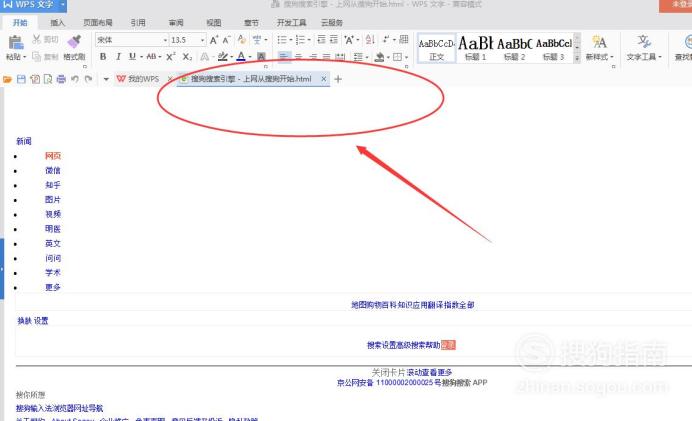Viewport: 692px width, 421px height.
Task: Click the 图片 link in the list
Action: 53,199
